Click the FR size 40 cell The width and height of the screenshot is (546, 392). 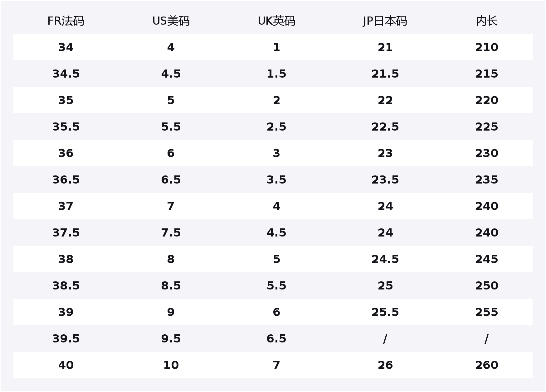66,365
